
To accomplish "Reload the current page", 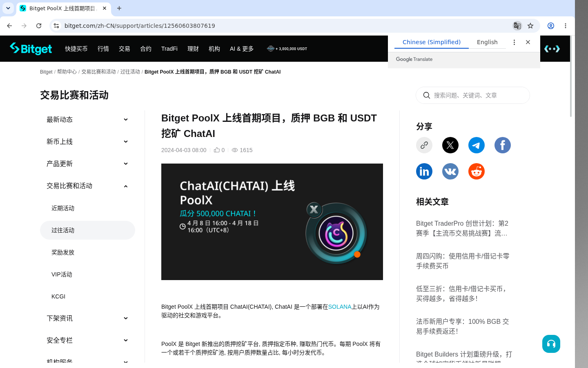I will pyautogui.click(x=39, y=26).
